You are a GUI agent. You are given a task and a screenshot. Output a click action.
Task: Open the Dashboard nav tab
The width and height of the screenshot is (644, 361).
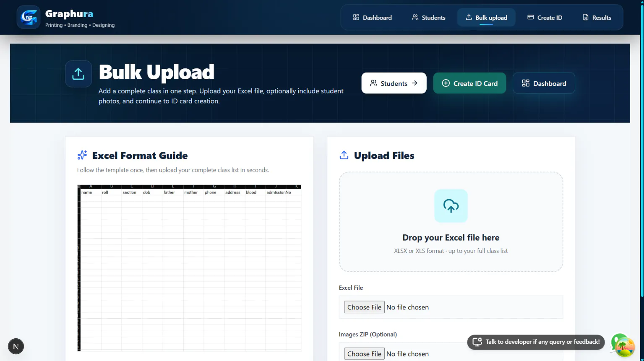point(372,18)
